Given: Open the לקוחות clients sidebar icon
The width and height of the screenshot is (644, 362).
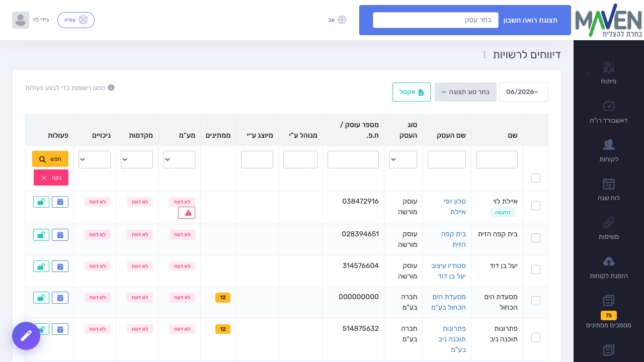Looking at the screenshot, I should point(609,145).
